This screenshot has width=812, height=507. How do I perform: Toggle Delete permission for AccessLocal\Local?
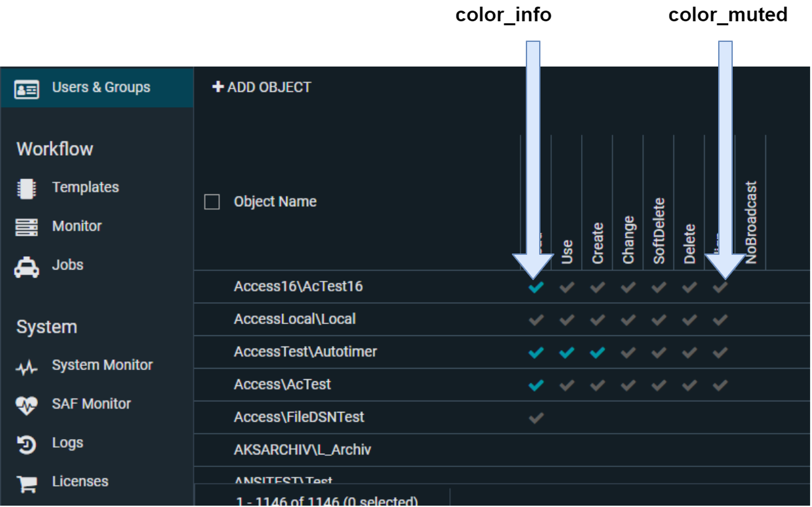point(690,320)
